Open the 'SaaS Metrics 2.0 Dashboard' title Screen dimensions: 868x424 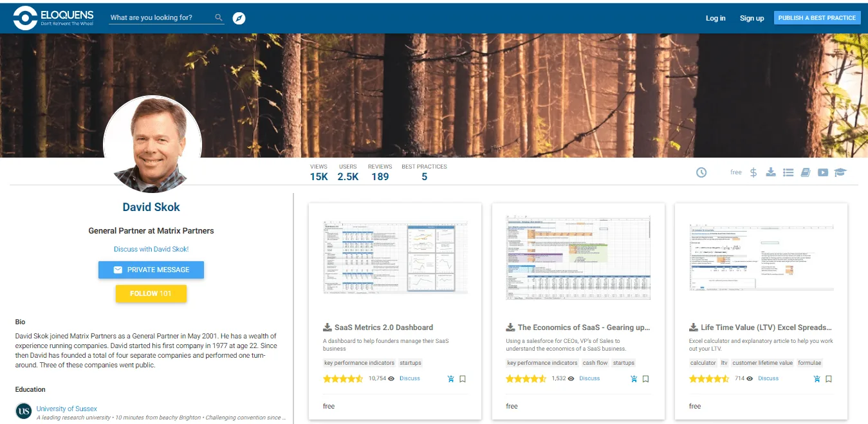[x=383, y=327]
